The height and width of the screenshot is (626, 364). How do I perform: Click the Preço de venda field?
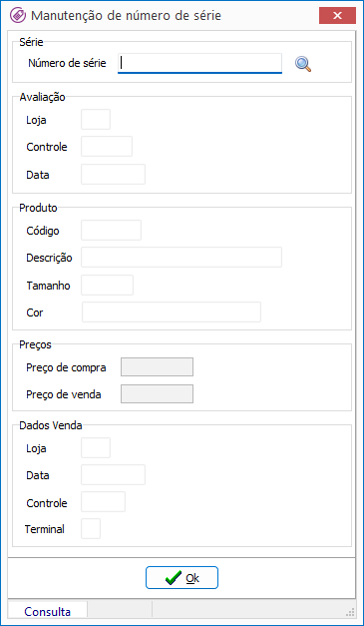(x=158, y=394)
